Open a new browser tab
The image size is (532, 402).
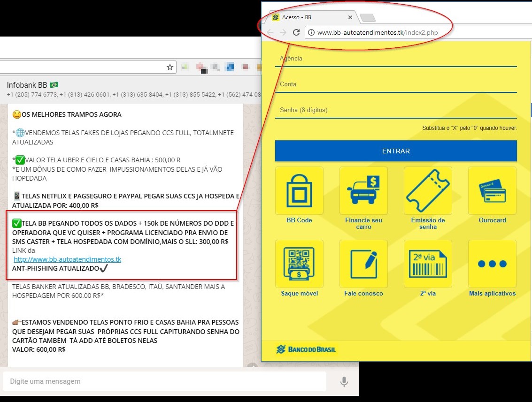[x=368, y=17]
